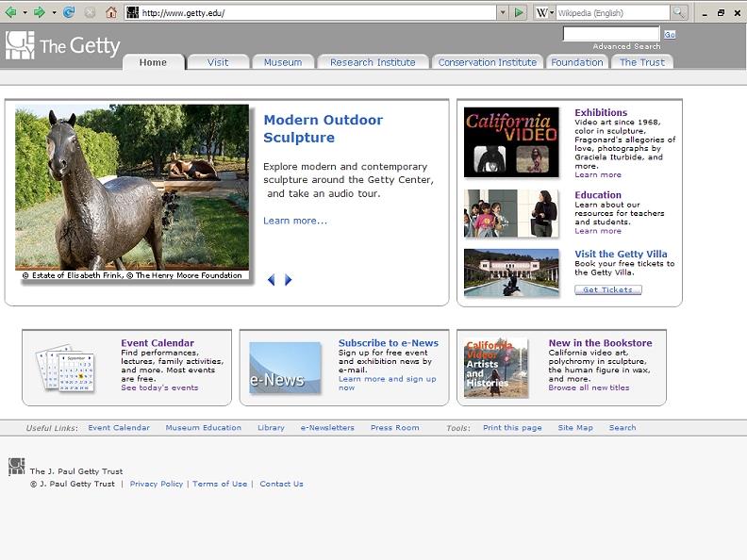The width and height of the screenshot is (747, 560).
Task: Open the Library link
Action: pos(271,428)
